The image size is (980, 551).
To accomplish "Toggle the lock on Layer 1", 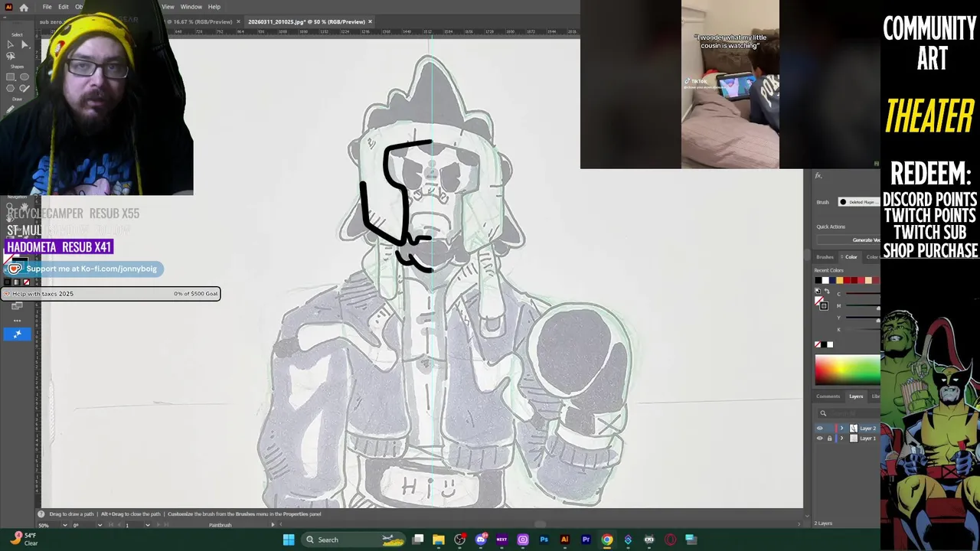I will pos(829,439).
